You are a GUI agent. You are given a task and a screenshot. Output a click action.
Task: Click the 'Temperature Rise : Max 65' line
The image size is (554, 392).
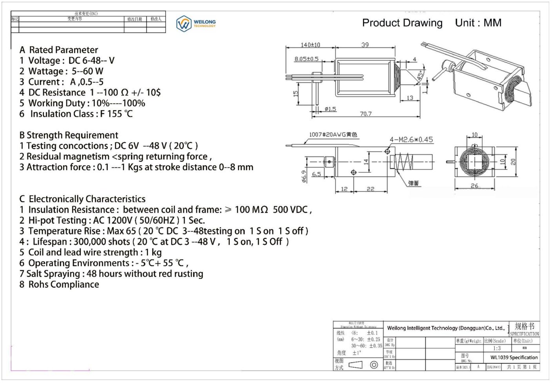(164, 231)
